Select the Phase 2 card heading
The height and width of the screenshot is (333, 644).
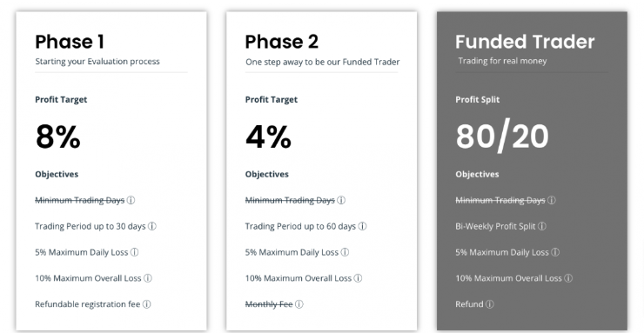click(x=281, y=42)
